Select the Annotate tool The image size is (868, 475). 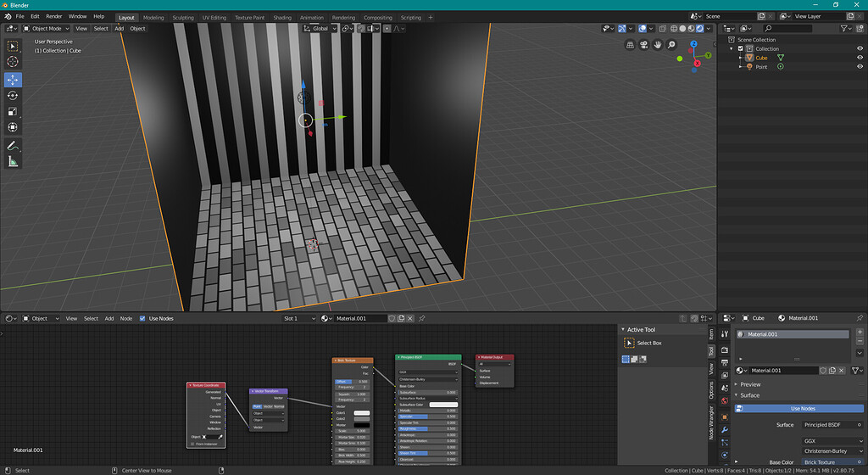(x=13, y=146)
